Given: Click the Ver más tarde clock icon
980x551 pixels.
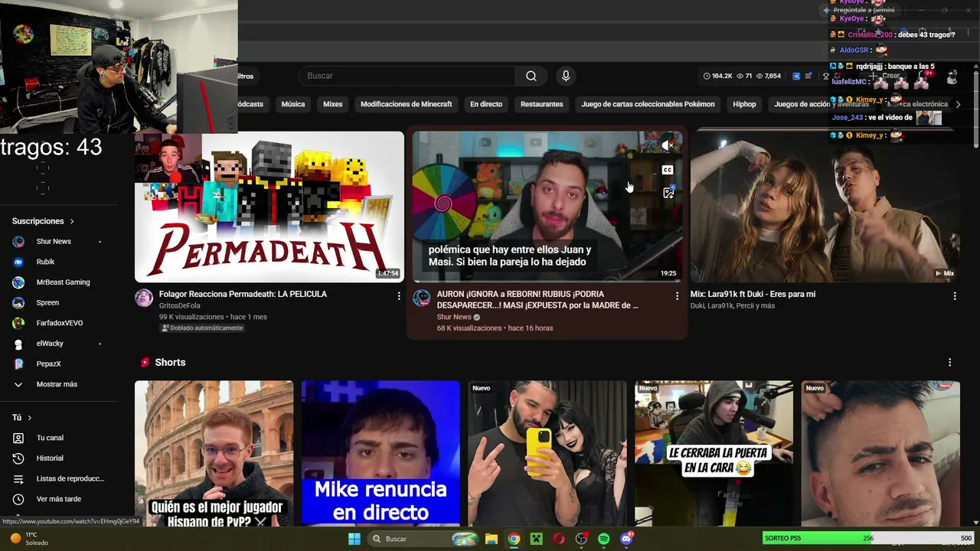Looking at the screenshot, I should 18,499.
